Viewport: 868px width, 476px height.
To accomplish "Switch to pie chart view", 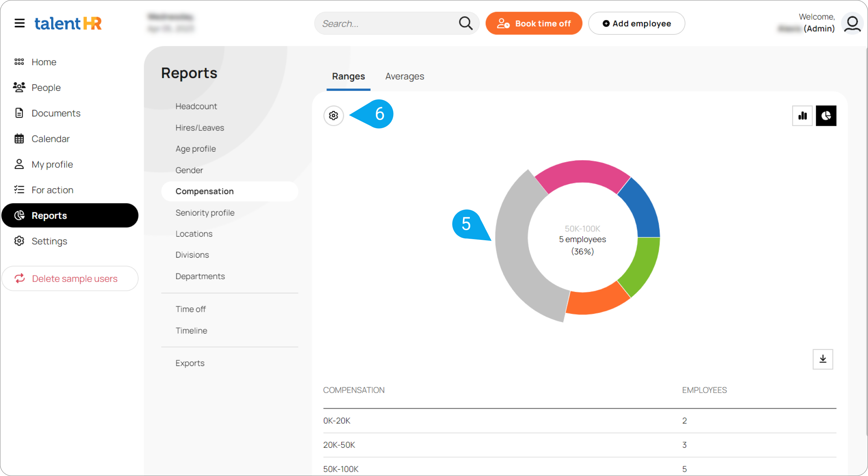I will pyautogui.click(x=826, y=115).
